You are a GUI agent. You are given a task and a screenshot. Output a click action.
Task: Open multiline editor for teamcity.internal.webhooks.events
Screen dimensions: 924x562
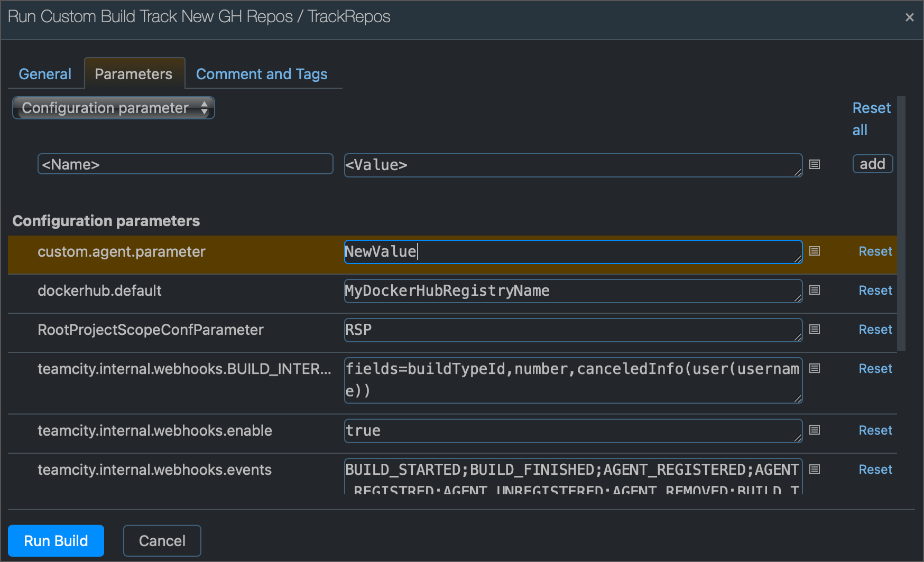point(815,469)
